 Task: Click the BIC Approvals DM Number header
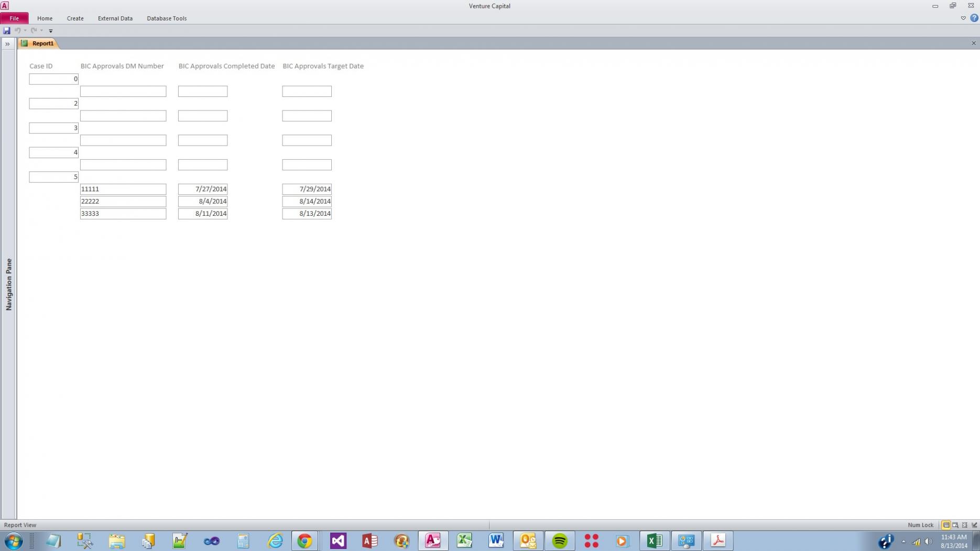pyautogui.click(x=122, y=66)
